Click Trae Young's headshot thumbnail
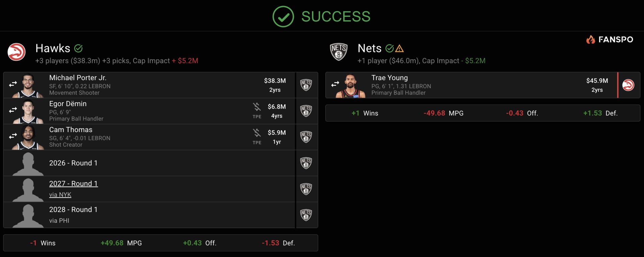The width and height of the screenshot is (644, 257). click(x=350, y=86)
